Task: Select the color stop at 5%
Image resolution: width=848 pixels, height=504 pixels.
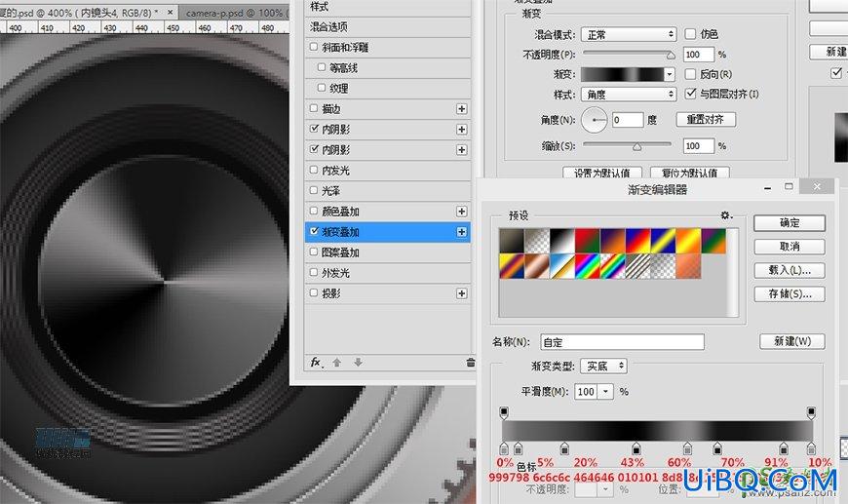Action: (519, 448)
